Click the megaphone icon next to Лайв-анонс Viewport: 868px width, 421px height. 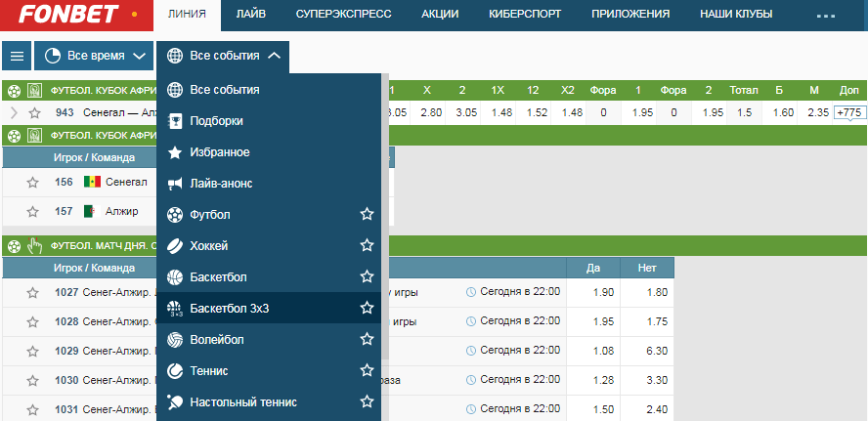[x=174, y=183]
